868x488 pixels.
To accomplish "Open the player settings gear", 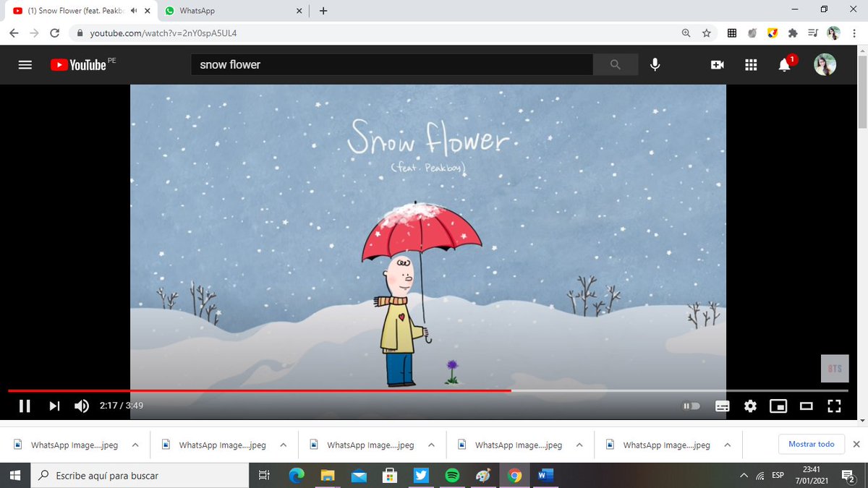I will [750, 406].
